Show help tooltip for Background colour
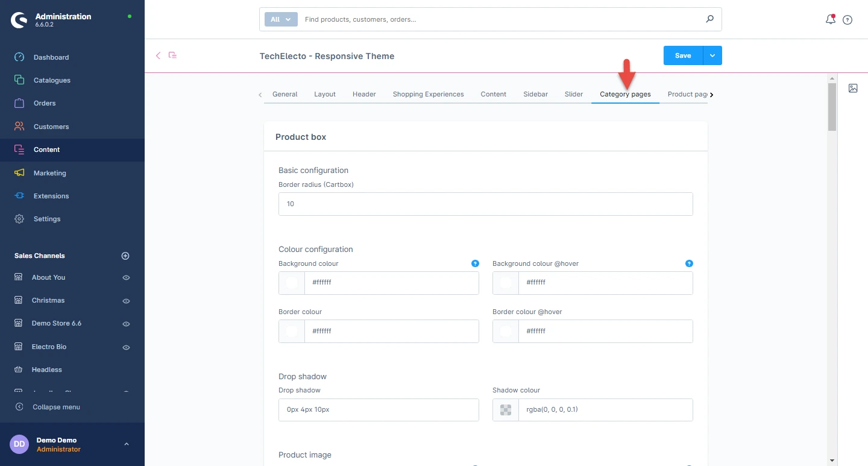The width and height of the screenshot is (868, 466). 475,263
